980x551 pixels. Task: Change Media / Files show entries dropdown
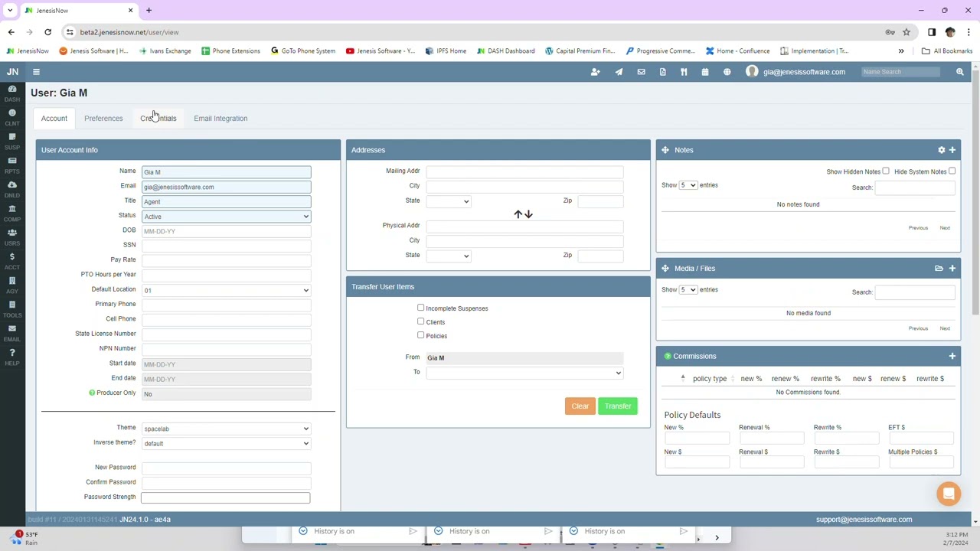pos(688,290)
